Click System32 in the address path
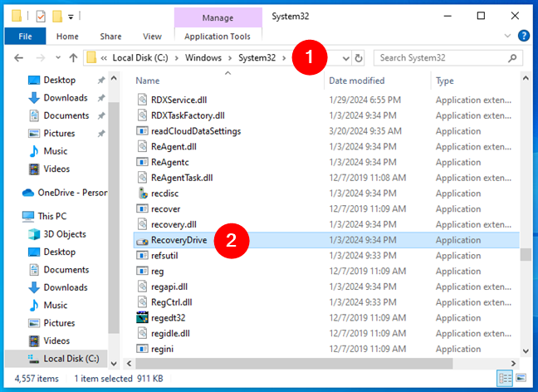Image resolution: width=538 pixels, height=392 pixels. (257, 57)
